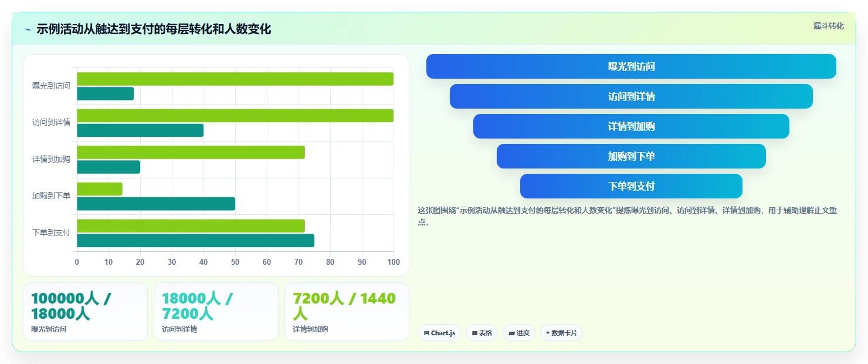The image size is (868, 364).
Task: Click the 加购到下单 y-axis label
Action: click(51, 196)
